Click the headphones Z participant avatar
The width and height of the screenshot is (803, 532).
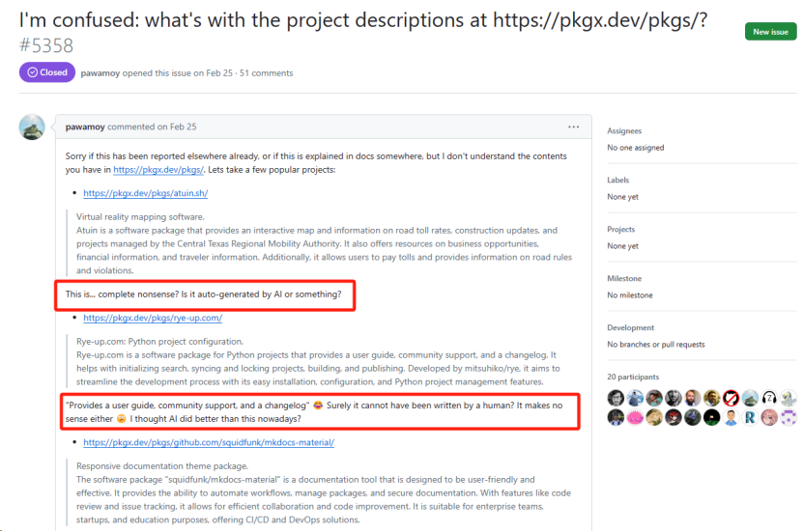click(769, 398)
